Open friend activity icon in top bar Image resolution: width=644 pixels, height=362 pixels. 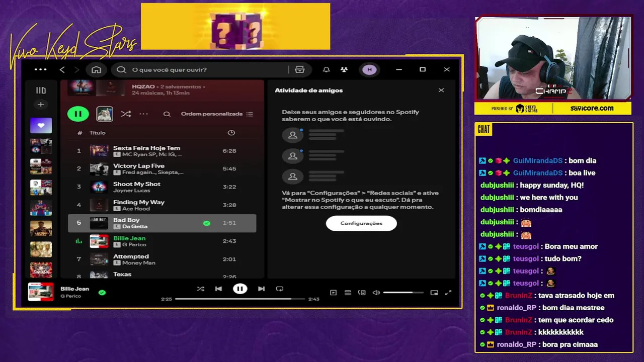(x=344, y=69)
